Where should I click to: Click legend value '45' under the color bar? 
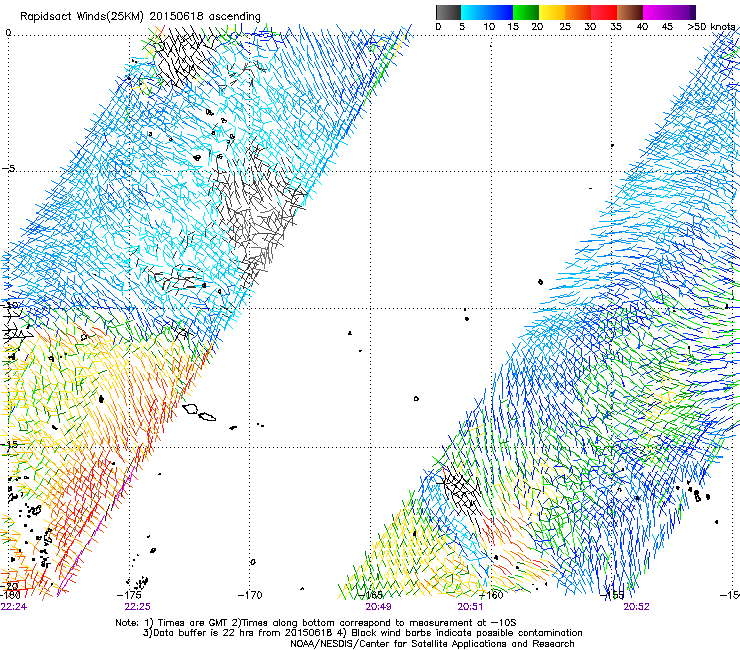click(x=667, y=27)
